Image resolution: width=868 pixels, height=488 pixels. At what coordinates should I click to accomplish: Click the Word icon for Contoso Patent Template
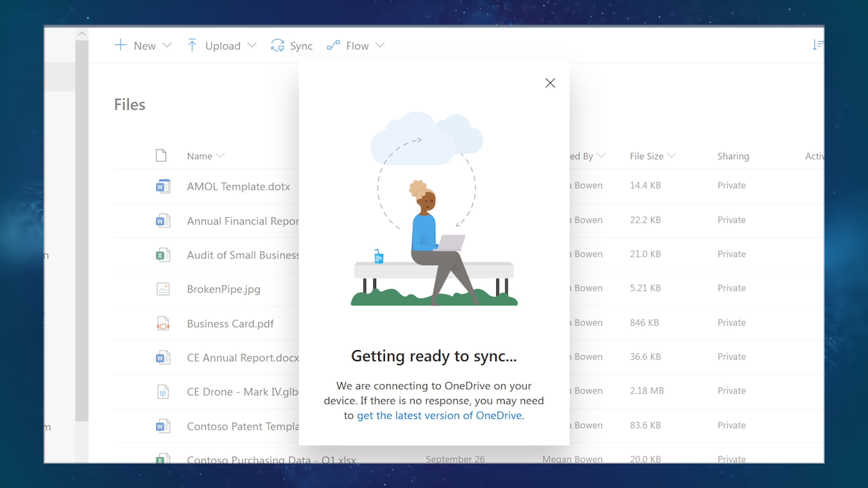point(163,426)
